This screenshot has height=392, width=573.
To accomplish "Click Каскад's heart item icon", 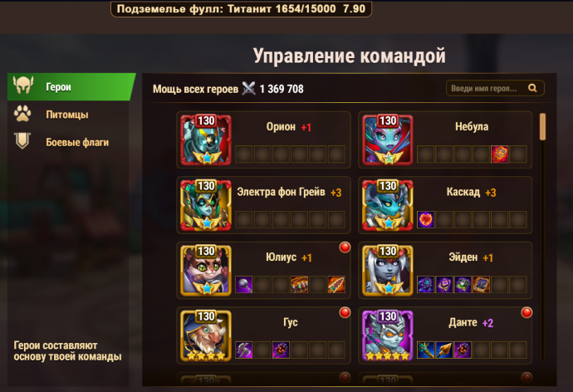I will (x=426, y=219).
